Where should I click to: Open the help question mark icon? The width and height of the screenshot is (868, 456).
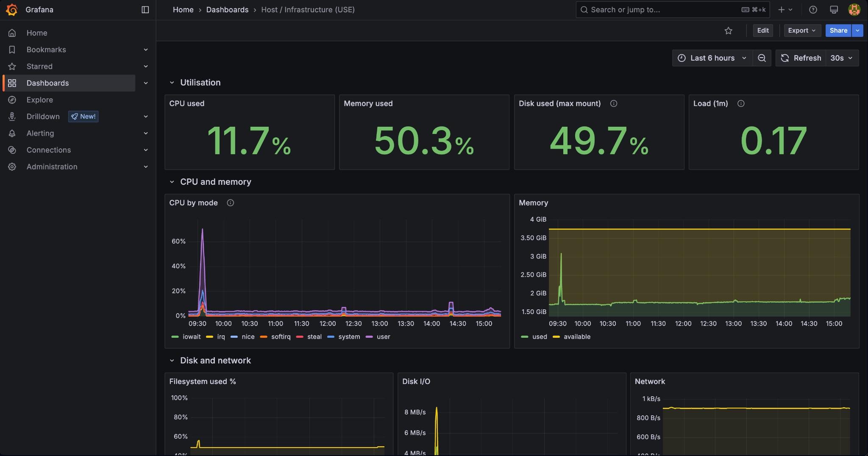(x=813, y=9)
